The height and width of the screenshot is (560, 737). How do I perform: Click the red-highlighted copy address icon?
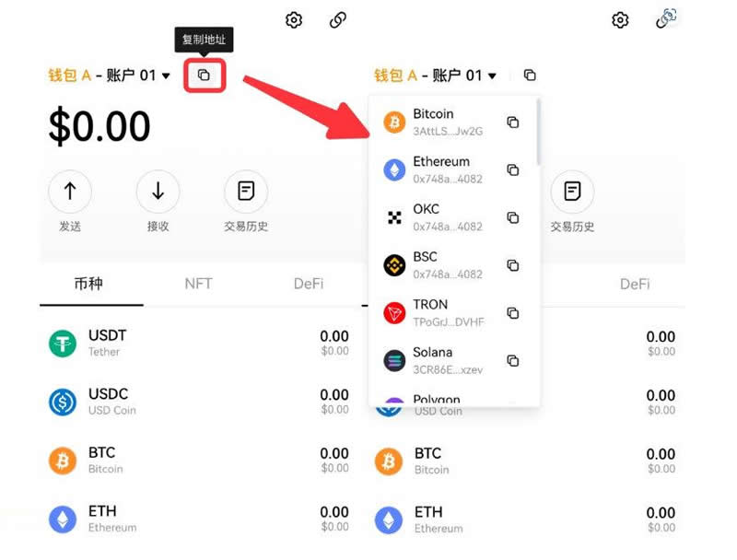coord(204,76)
